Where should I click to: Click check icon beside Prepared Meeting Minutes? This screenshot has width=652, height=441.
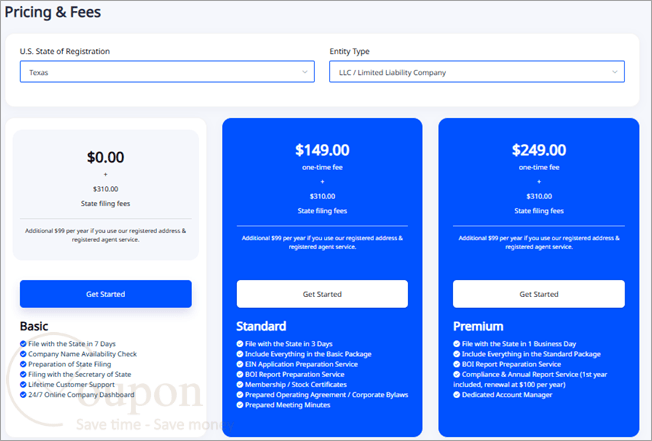coord(240,405)
